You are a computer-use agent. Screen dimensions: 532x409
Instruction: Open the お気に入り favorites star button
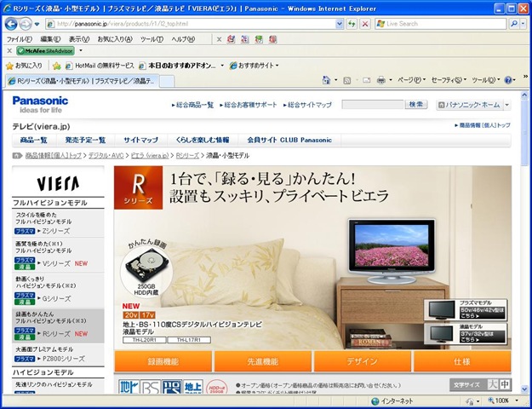pos(24,66)
